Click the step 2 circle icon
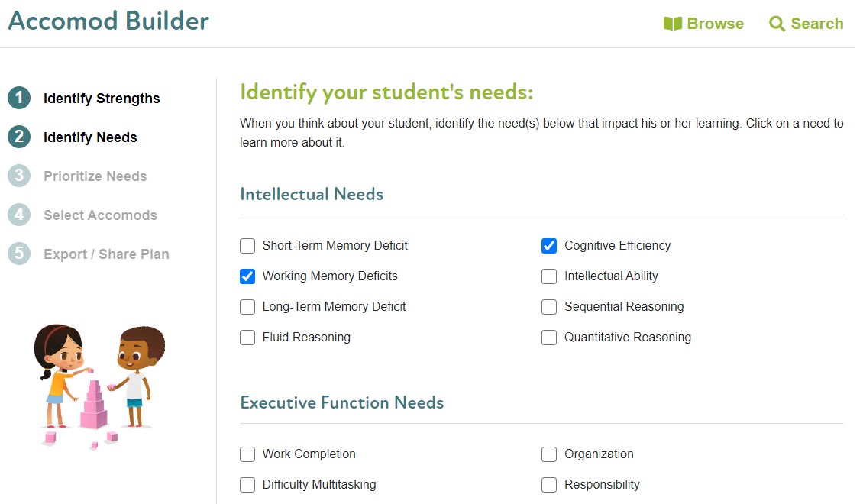 tap(19, 137)
